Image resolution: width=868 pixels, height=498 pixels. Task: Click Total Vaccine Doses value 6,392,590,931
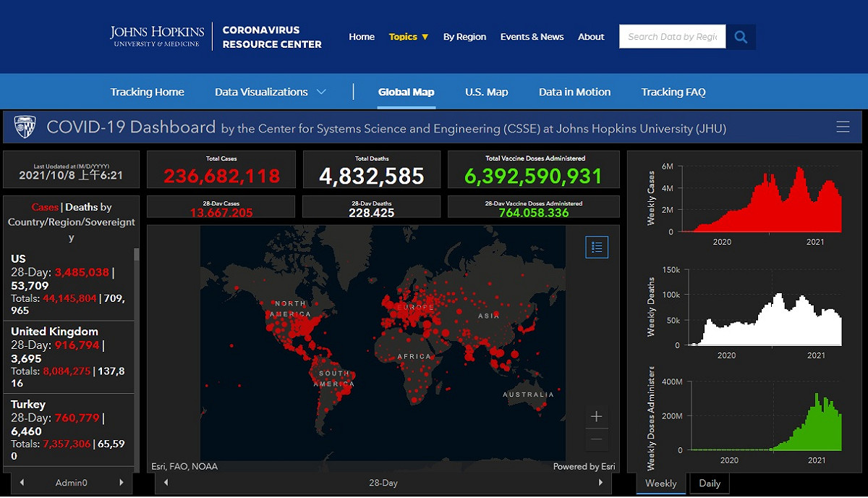(533, 176)
